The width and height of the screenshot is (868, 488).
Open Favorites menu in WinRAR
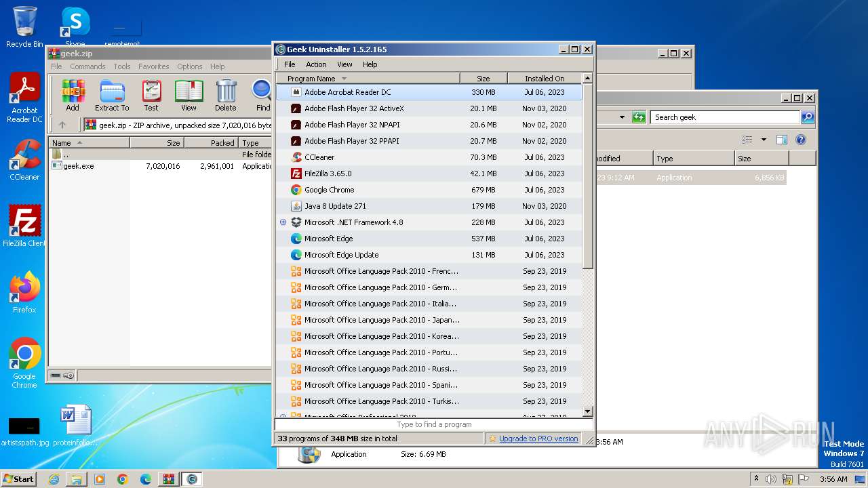154,66
